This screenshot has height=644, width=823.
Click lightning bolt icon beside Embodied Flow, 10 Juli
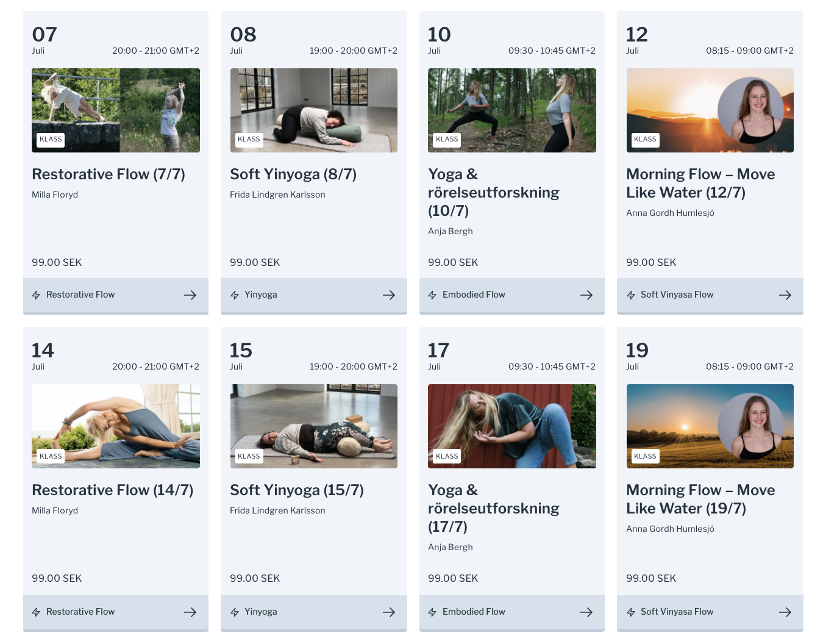coord(432,295)
